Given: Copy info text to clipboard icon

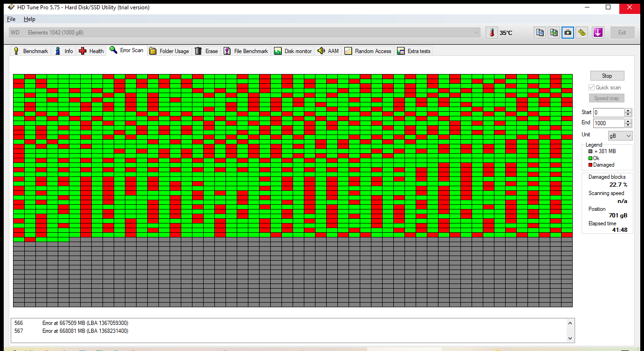Looking at the screenshot, I should point(540,33).
